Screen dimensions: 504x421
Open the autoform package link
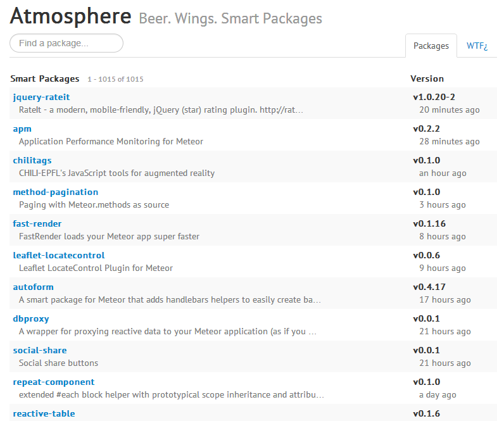click(33, 287)
